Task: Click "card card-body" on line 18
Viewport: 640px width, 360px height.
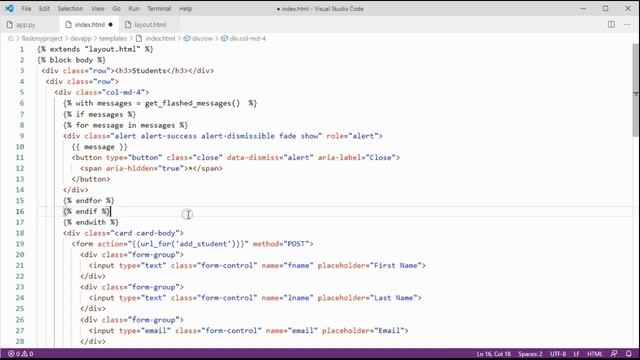Action: 145,233
